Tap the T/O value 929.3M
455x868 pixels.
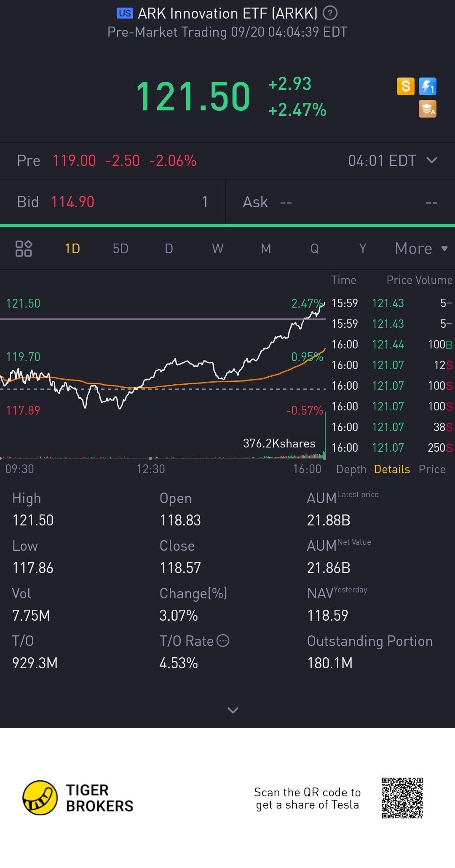click(35, 663)
